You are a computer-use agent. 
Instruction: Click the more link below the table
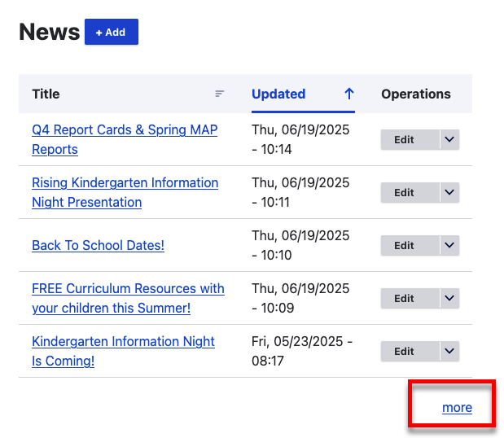457,408
